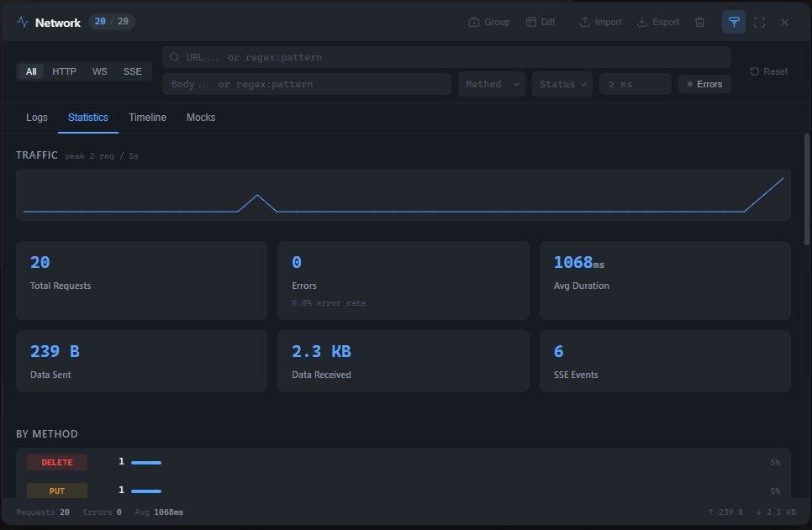Switch to the Timeline tab

point(147,118)
